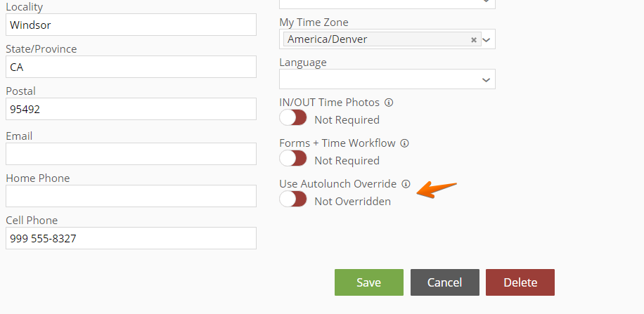Toggle the IN/OUT Time Photos switch
Viewport: 644px width, 314px height.
pyautogui.click(x=293, y=117)
